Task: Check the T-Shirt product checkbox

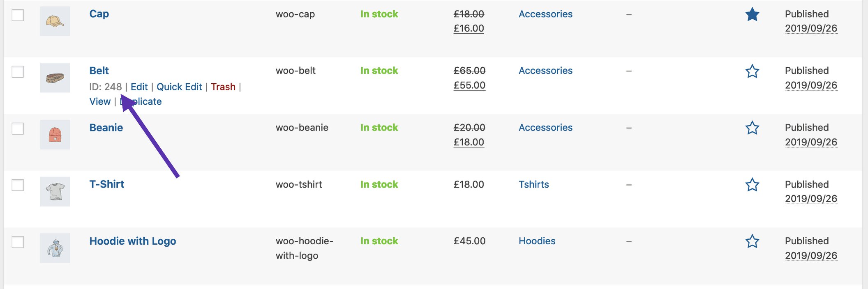Action: click(x=18, y=185)
